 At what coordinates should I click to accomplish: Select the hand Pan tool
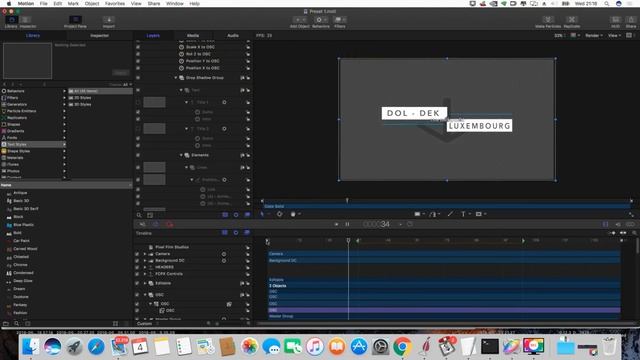pyautogui.click(x=293, y=214)
